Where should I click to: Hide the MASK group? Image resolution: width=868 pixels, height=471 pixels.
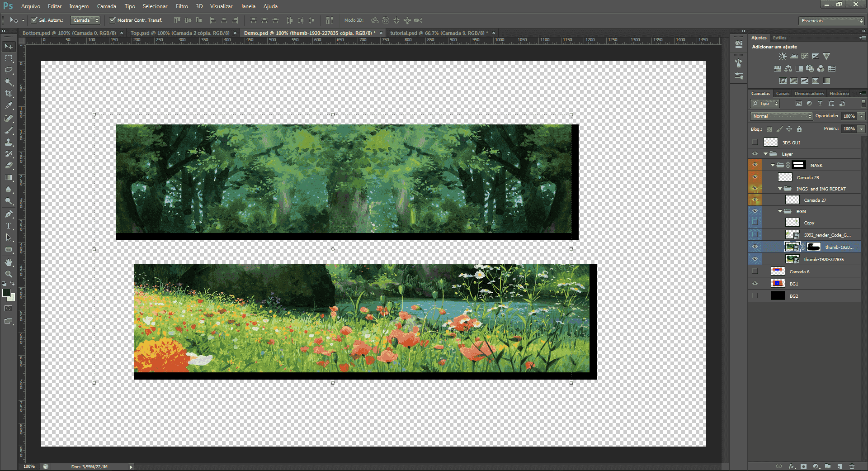tap(755, 165)
